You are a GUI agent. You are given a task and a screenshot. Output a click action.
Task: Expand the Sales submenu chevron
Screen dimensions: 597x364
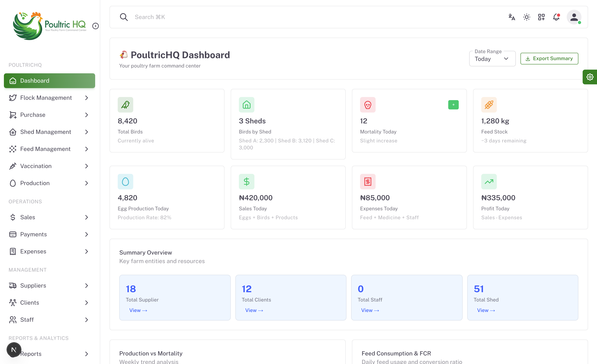(x=86, y=217)
